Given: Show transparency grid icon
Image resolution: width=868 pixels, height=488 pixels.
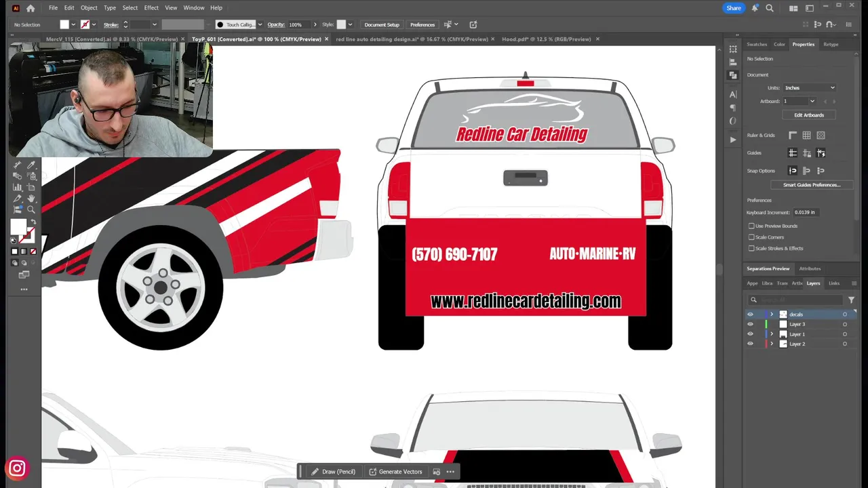Looking at the screenshot, I should tap(821, 136).
